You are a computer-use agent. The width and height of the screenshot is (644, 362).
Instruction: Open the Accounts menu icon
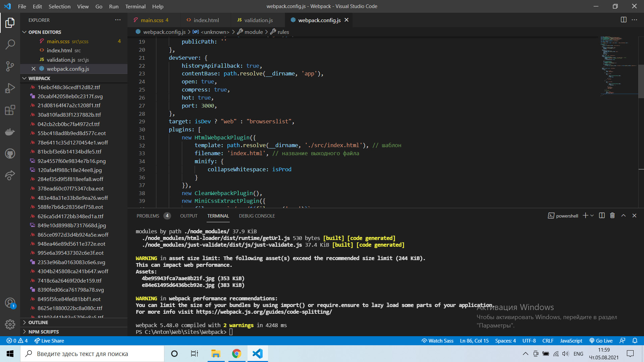pyautogui.click(x=10, y=303)
